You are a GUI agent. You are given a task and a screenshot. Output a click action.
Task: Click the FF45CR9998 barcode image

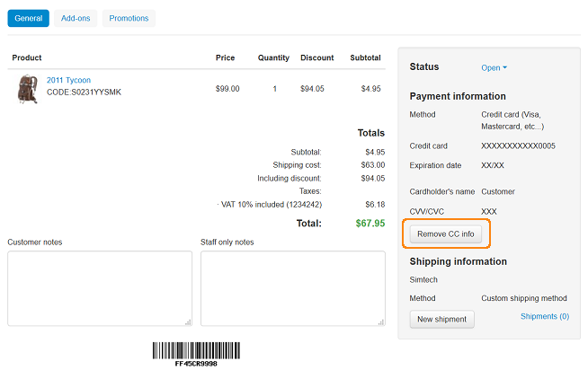(196, 354)
